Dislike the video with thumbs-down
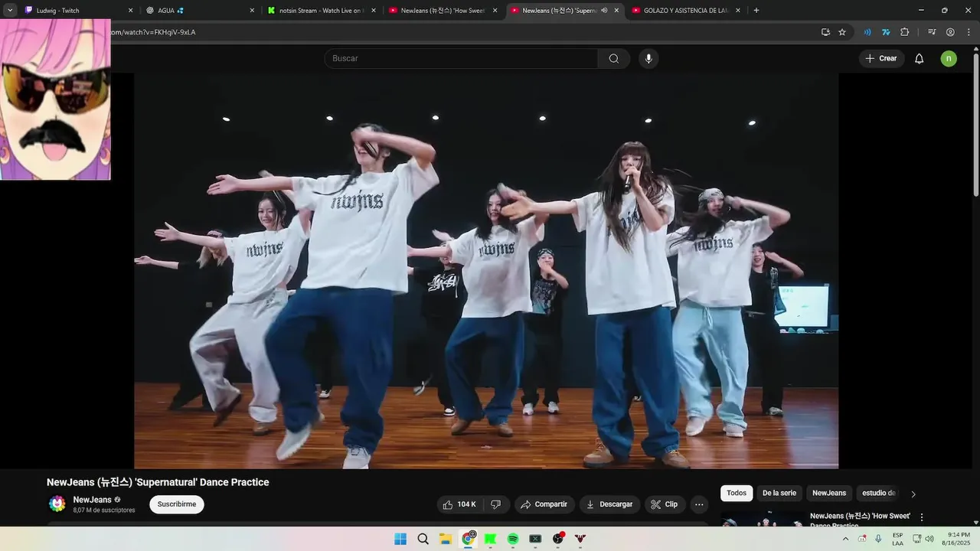Viewport: 980px width, 551px height. (x=496, y=504)
